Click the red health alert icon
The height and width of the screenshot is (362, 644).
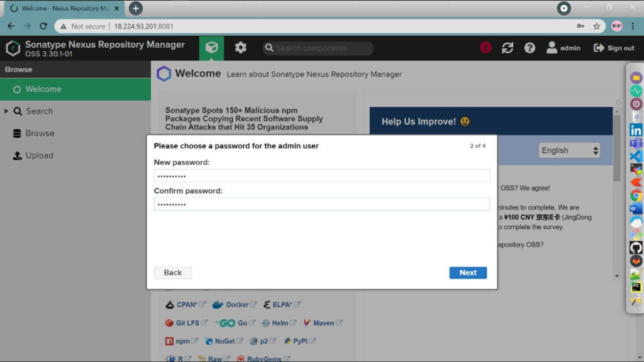click(x=486, y=48)
